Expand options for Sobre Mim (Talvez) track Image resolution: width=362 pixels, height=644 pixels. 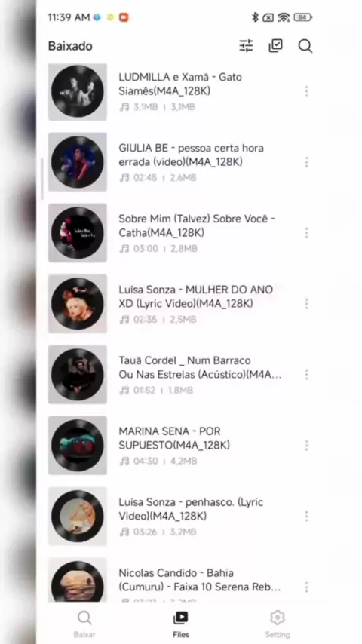[306, 233]
